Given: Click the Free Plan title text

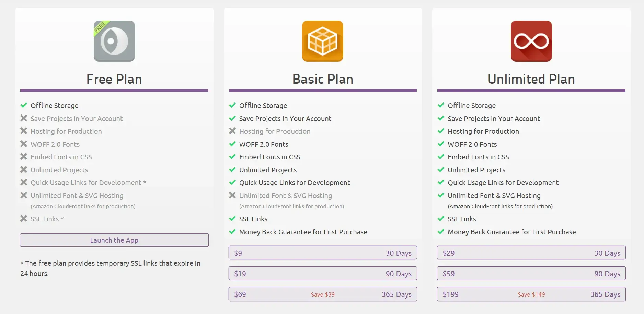Looking at the screenshot, I should pyautogui.click(x=114, y=79).
